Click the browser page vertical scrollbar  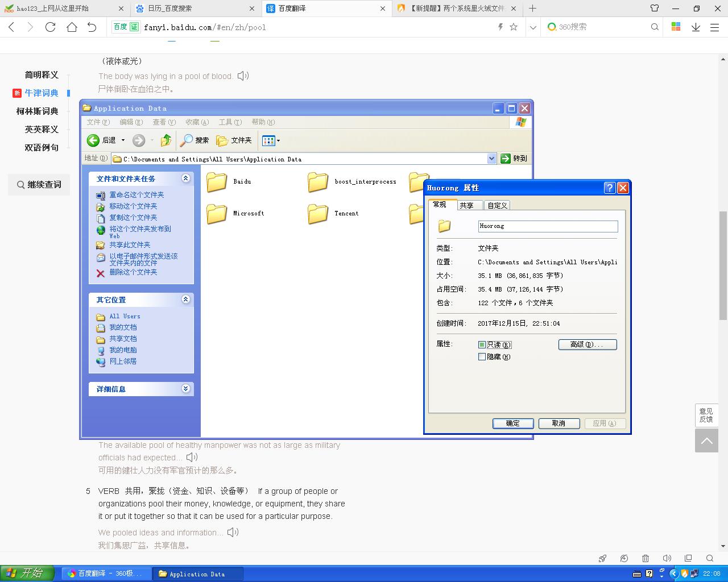tap(723, 265)
